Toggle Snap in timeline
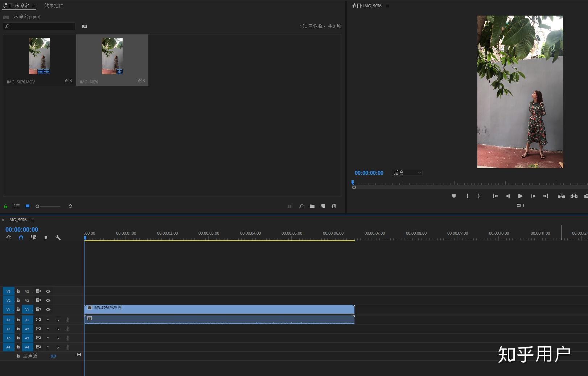This screenshot has width=588, height=376. coord(21,237)
